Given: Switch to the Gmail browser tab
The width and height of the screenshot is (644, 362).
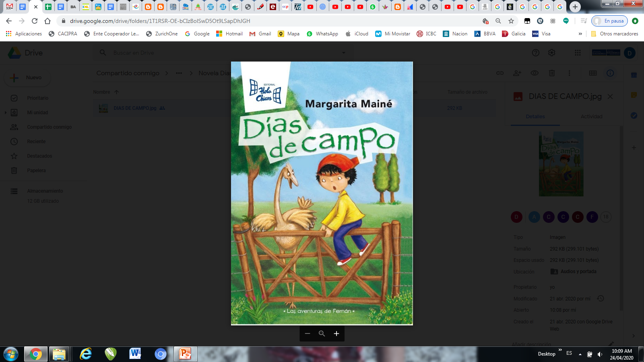Looking at the screenshot, I should pyautogui.click(x=10, y=7).
